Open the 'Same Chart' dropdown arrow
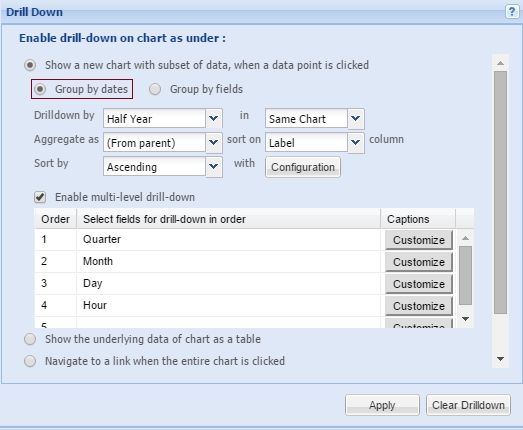 [x=356, y=118]
